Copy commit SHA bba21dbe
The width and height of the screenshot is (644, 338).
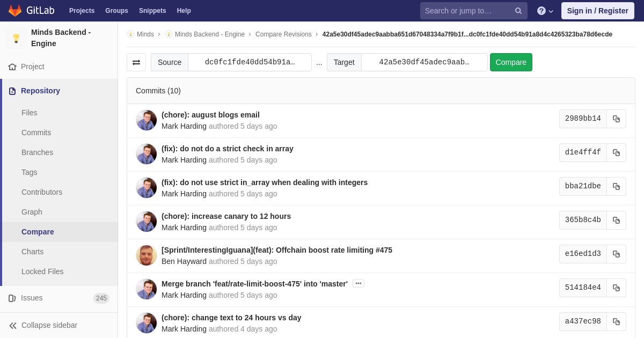tap(616, 187)
